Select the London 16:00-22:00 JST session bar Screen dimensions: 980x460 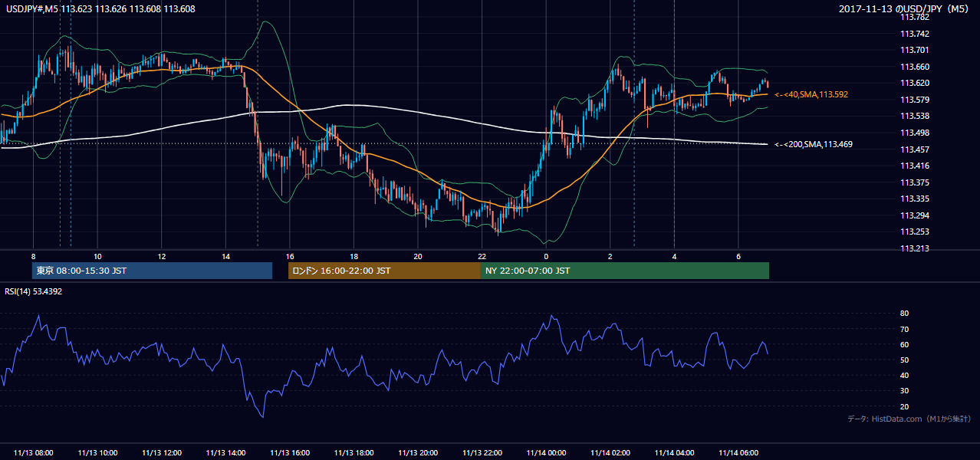(384, 271)
